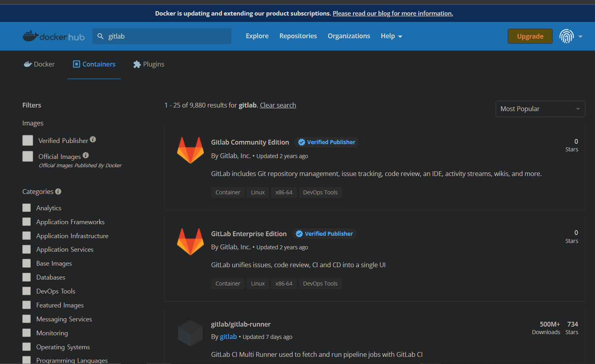The image size is (595, 364).
Task: Expand the account menu arrow
Action: (x=580, y=36)
